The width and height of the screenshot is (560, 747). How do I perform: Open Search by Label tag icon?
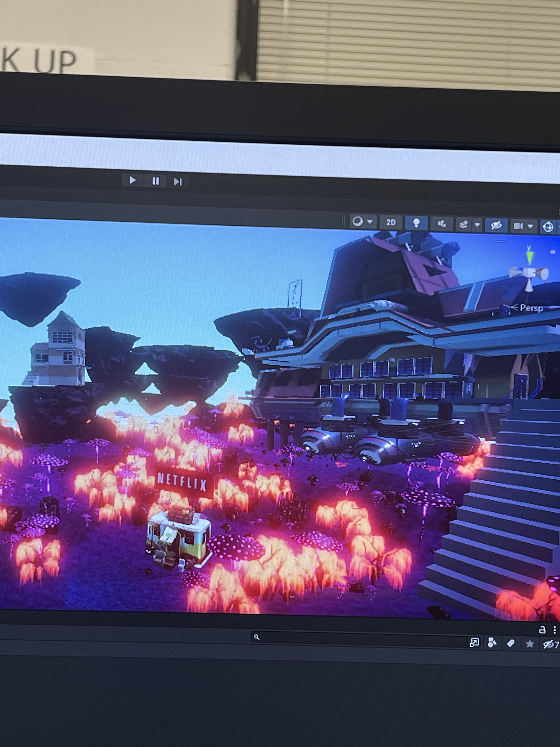511,644
